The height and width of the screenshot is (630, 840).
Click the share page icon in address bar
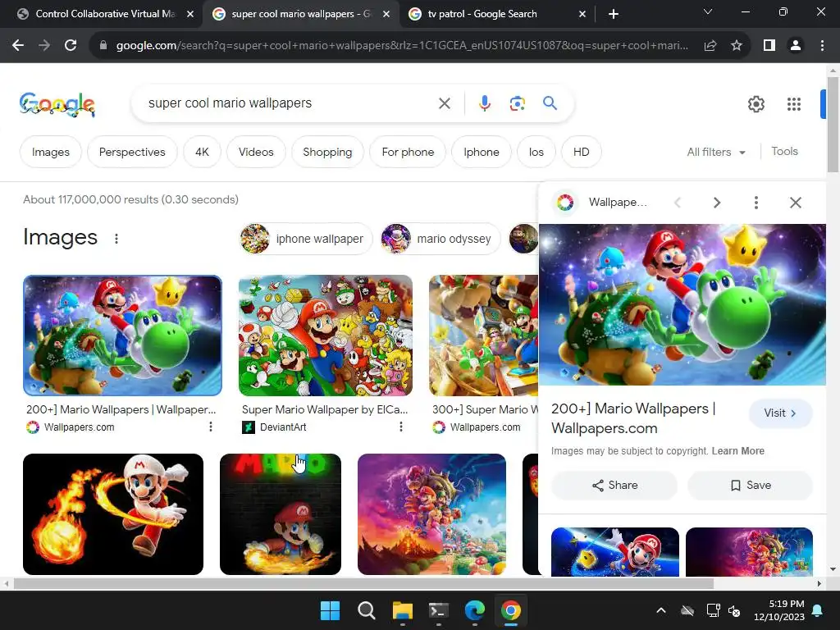click(x=710, y=46)
